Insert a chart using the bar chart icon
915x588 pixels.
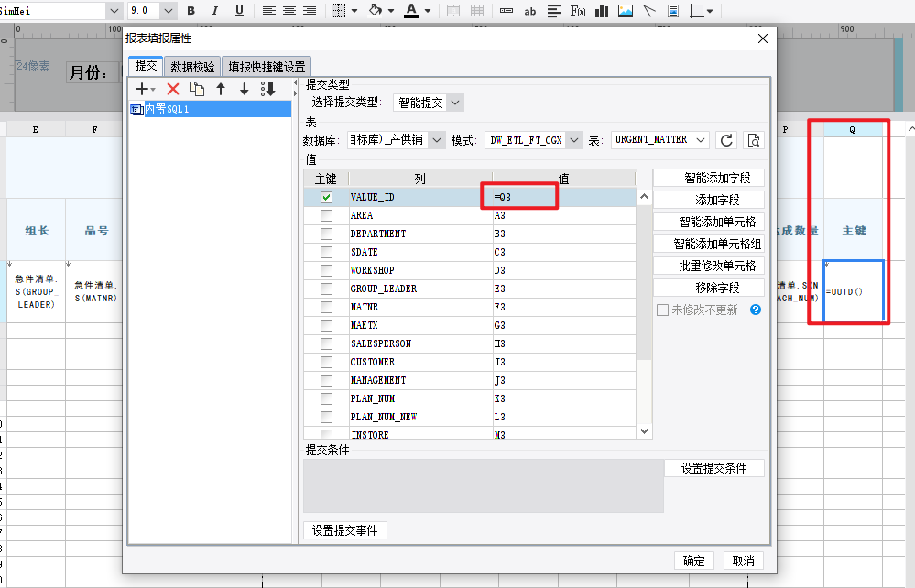point(602,10)
